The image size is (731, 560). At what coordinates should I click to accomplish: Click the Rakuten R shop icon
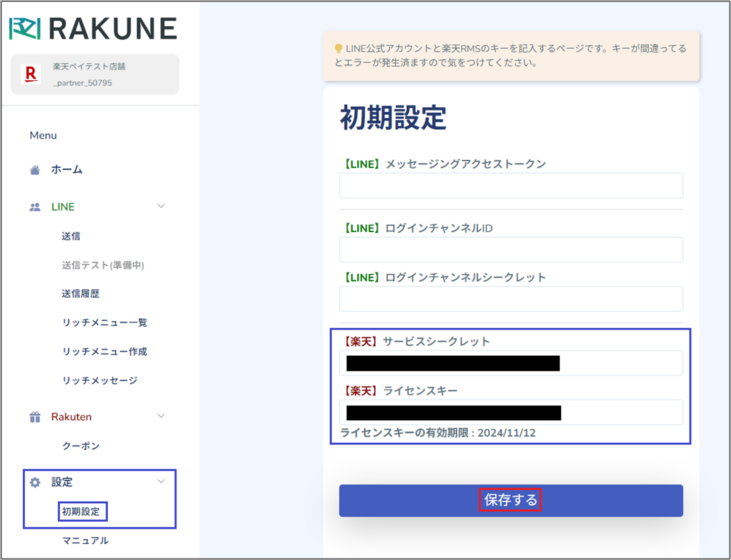(31, 74)
